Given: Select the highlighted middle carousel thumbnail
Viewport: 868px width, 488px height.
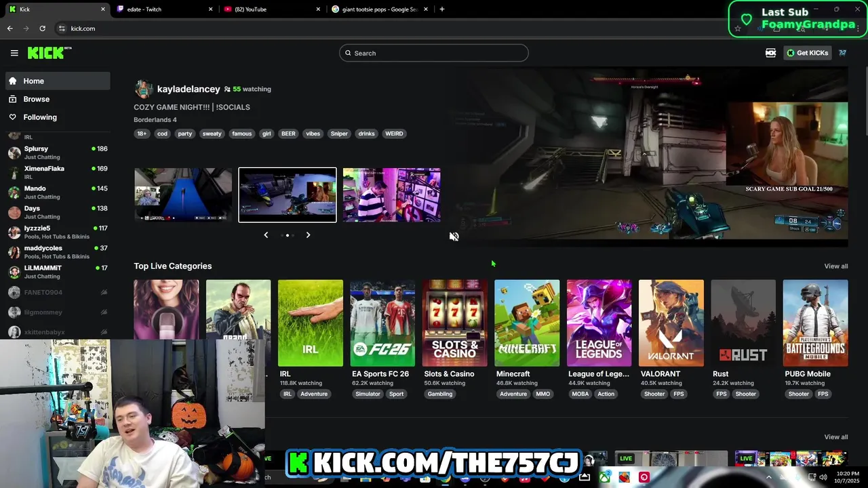Looking at the screenshot, I should coord(288,195).
